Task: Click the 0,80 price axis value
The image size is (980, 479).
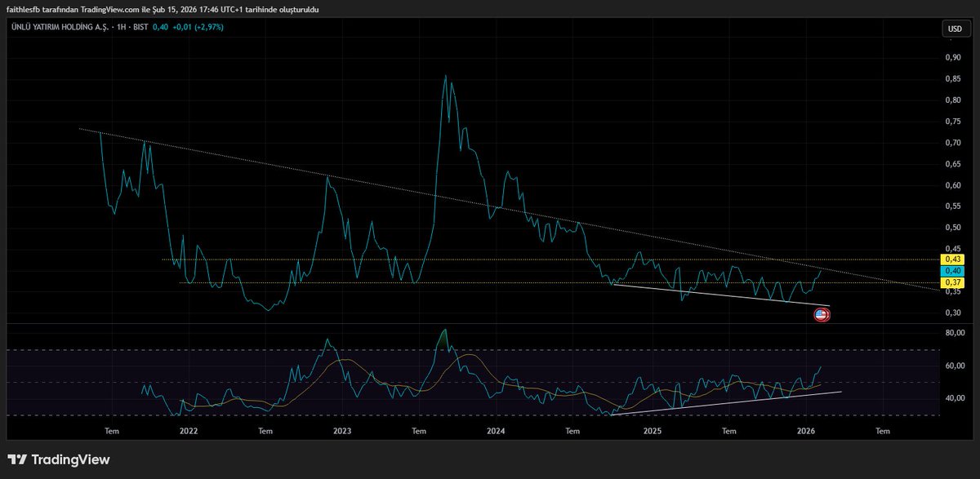Action: pyautogui.click(x=952, y=100)
